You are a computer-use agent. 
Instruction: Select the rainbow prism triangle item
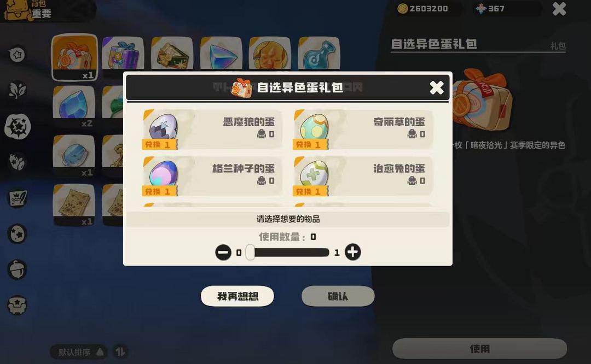[221, 53]
